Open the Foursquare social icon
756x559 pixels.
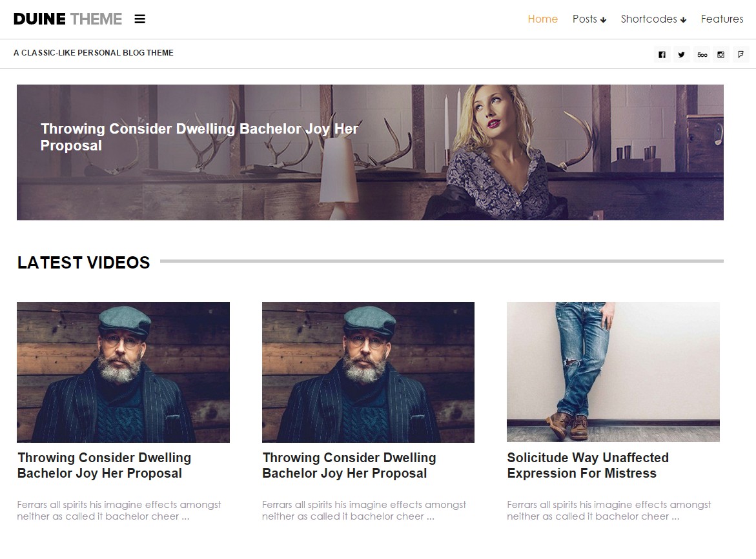pyautogui.click(x=741, y=54)
